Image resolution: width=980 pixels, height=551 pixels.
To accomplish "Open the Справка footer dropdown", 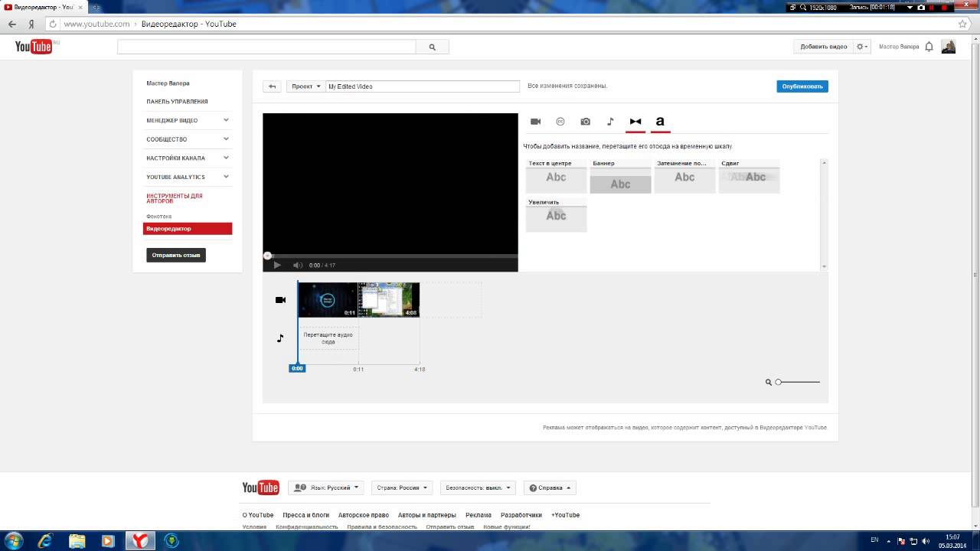I will 550,487.
